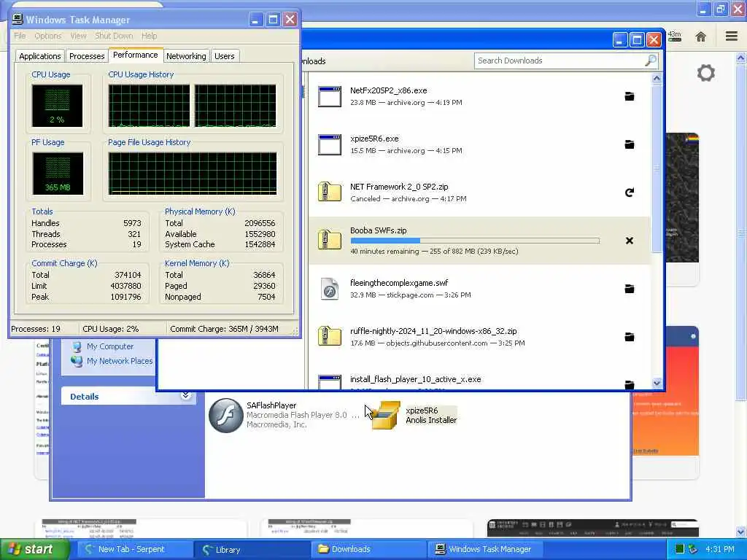
Task: Expand the Details panel chevron
Action: click(186, 396)
